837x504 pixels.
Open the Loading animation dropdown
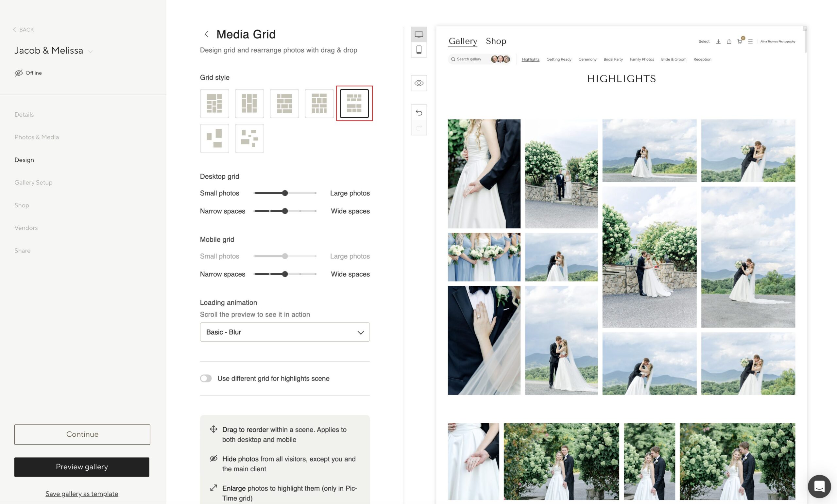pyautogui.click(x=285, y=332)
